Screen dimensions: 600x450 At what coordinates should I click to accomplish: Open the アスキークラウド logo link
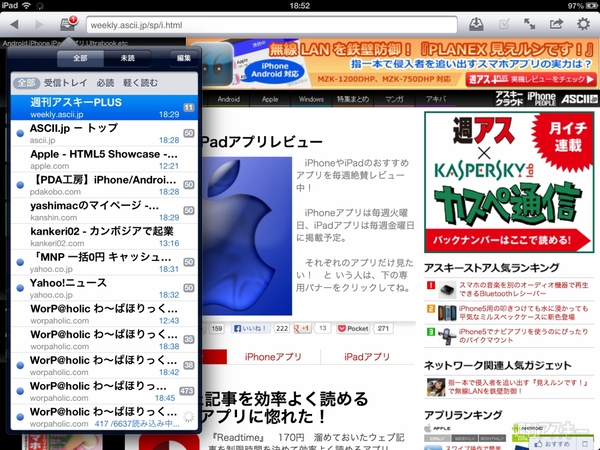tap(509, 99)
